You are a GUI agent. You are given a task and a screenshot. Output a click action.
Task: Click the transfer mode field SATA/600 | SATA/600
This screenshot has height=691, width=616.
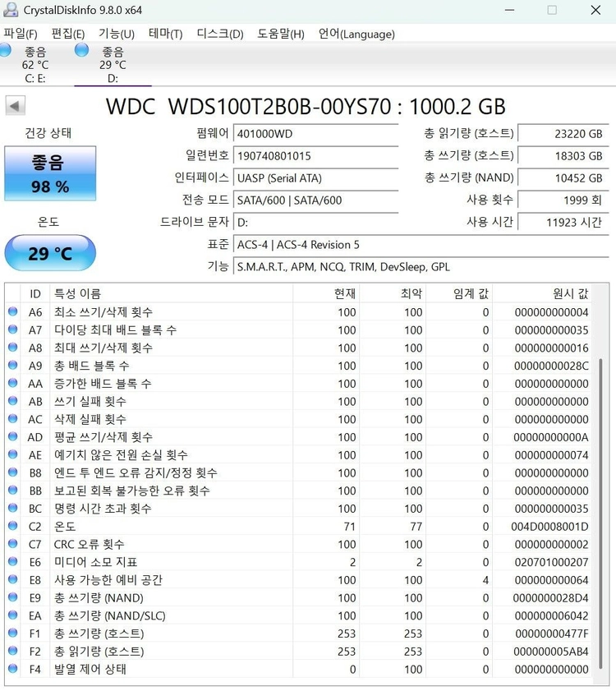pyautogui.click(x=315, y=200)
